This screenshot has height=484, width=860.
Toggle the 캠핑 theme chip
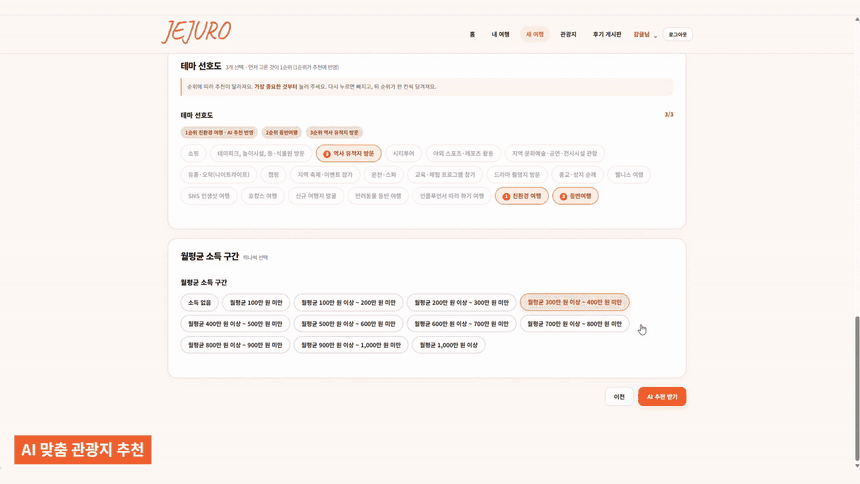click(273, 175)
